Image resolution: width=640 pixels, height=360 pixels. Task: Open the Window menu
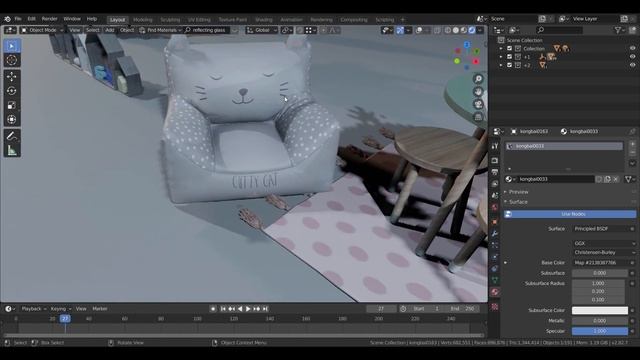(x=72, y=19)
